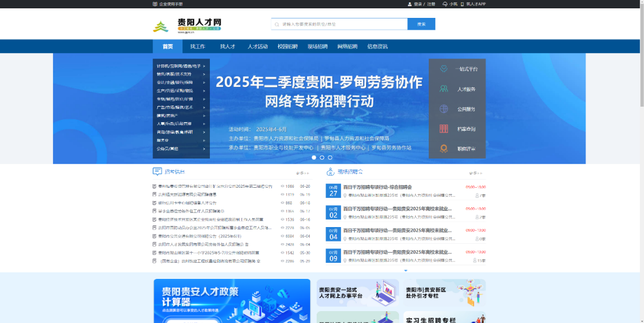Open the 人才服务 people icon

[444, 89]
